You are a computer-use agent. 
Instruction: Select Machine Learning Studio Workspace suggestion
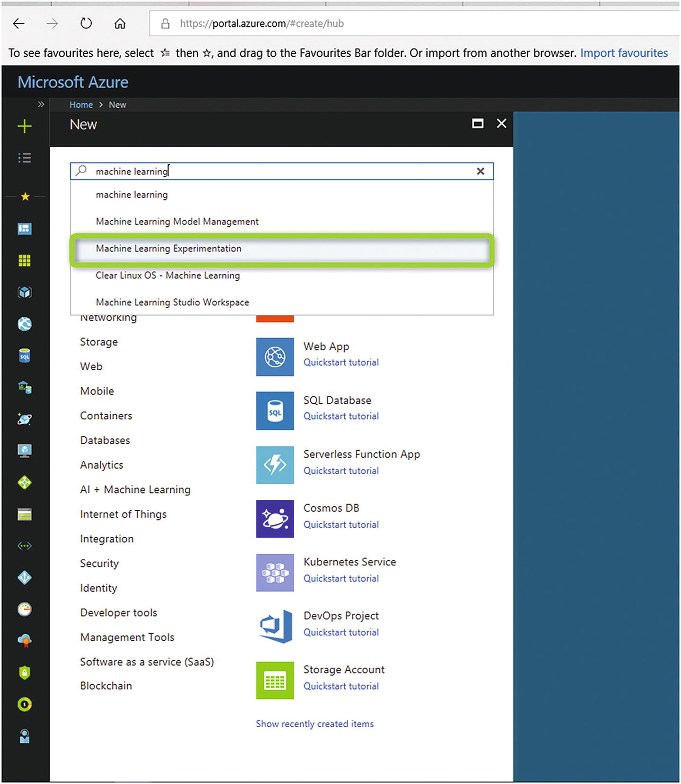[282, 302]
